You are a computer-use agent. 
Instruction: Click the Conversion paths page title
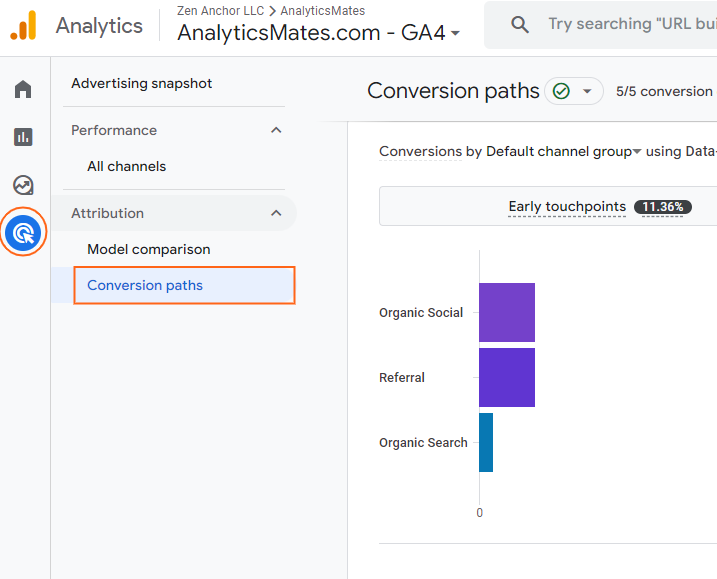453,91
